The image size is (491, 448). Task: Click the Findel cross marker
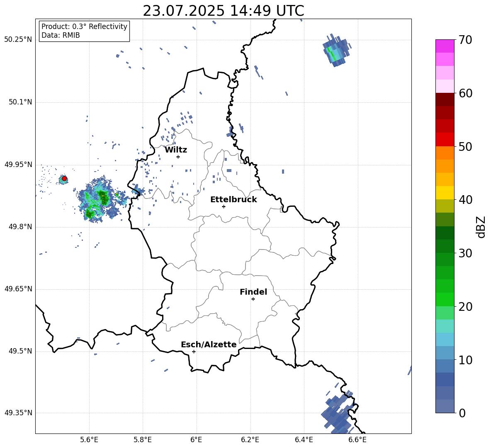click(x=253, y=299)
